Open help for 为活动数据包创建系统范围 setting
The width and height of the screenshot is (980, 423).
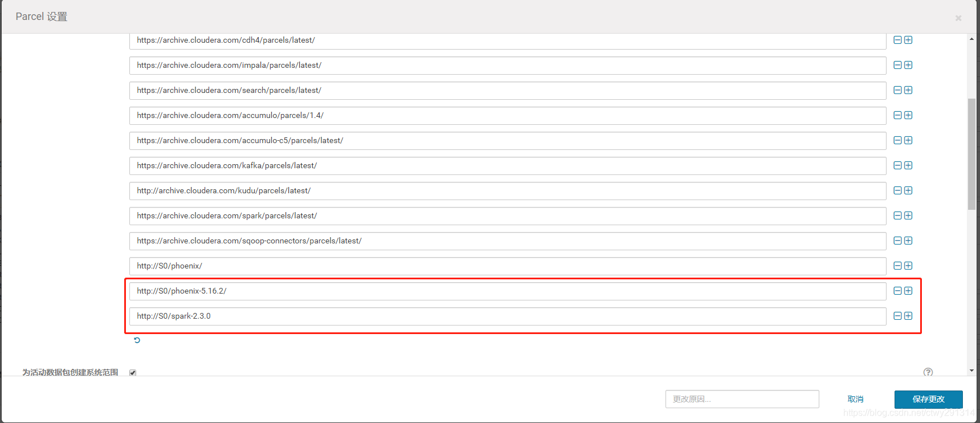pyautogui.click(x=928, y=372)
